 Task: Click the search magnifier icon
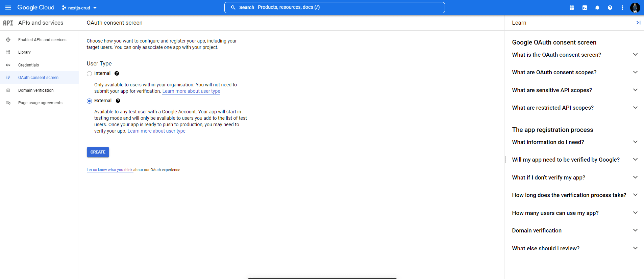233,7
